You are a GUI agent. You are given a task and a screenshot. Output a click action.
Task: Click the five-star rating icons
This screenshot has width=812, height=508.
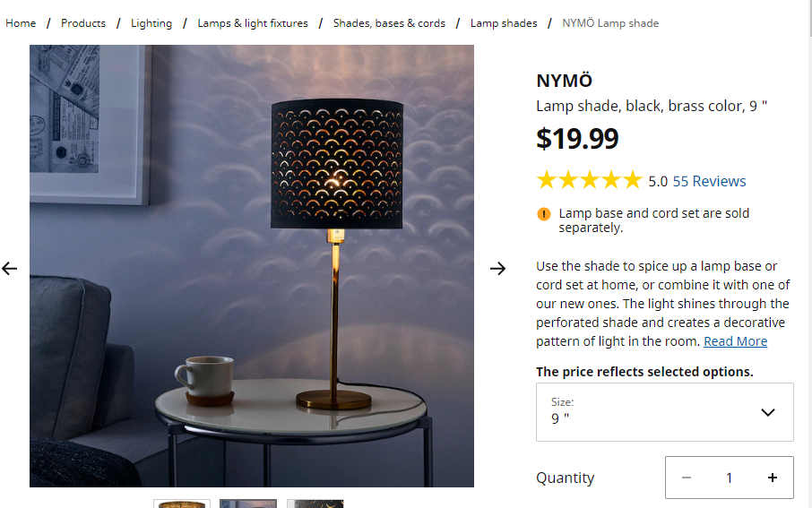tap(589, 181)
